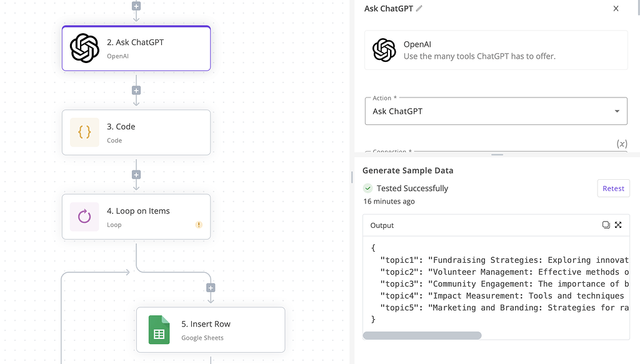This screenshot has height=364, width=640.
Task: Select the curly-braces Code icon on step 3
Action: 84,132
